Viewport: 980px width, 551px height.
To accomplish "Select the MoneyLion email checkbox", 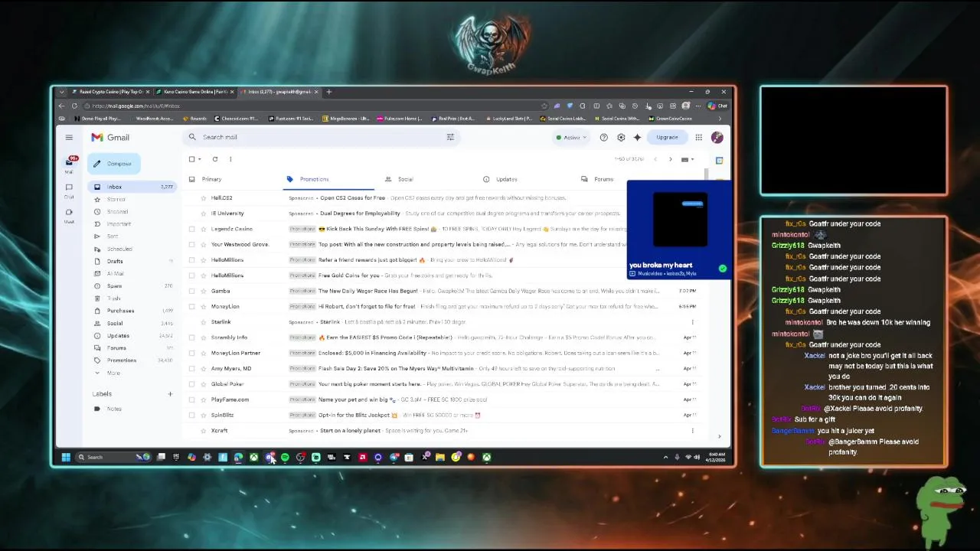I will point(191,306).
